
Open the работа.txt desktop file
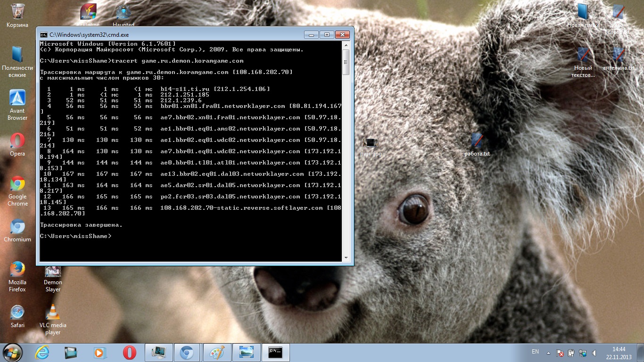[x=477, y=144]
